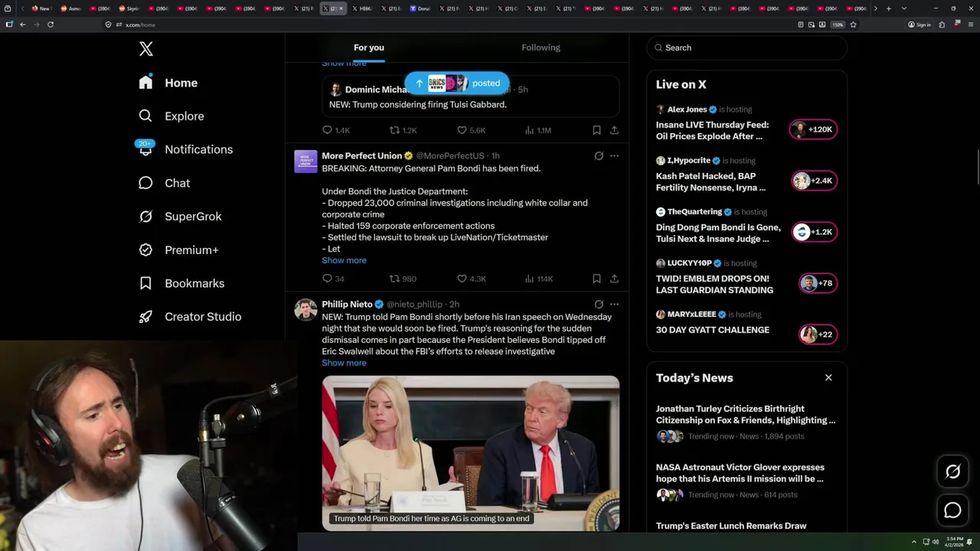Open a new browser tab with plus
This screenshot has height=551, width=980.
coord(888,8)
